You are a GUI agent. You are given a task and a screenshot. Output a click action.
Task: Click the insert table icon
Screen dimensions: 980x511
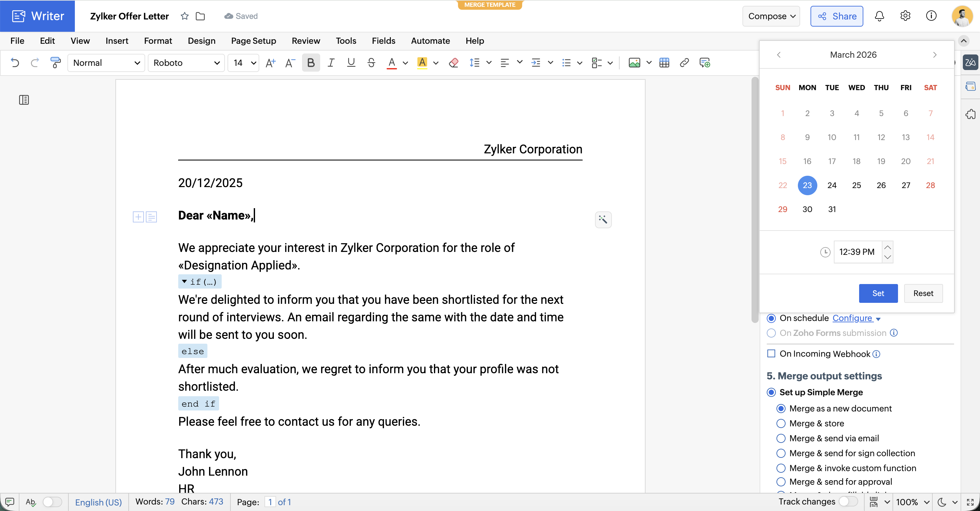click(664, 62)
